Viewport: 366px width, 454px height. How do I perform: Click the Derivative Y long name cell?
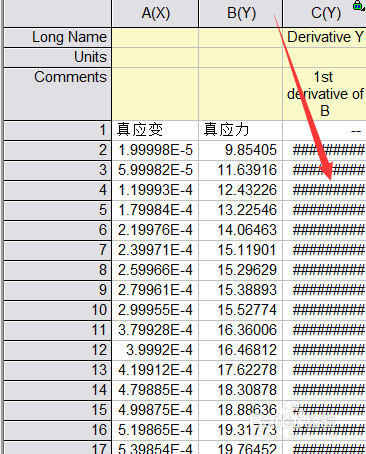[x=325, y=37]
